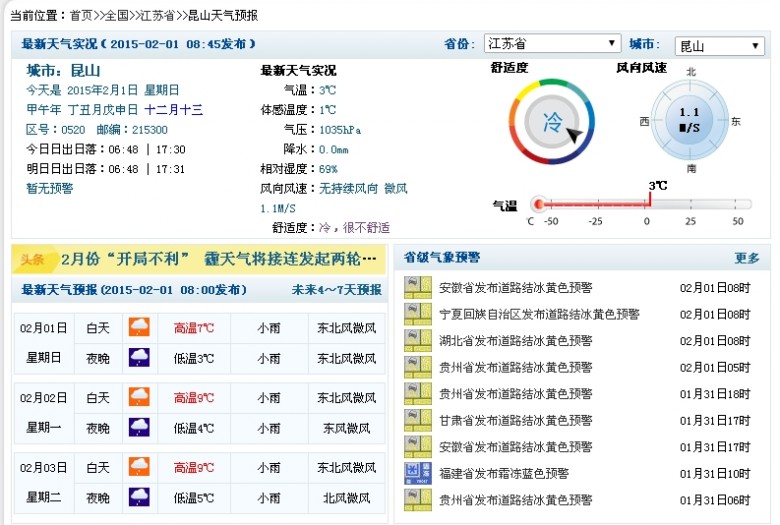Click the 02月02日 daytime weather icon
780x525 pixels.
[x=139, y=397]
